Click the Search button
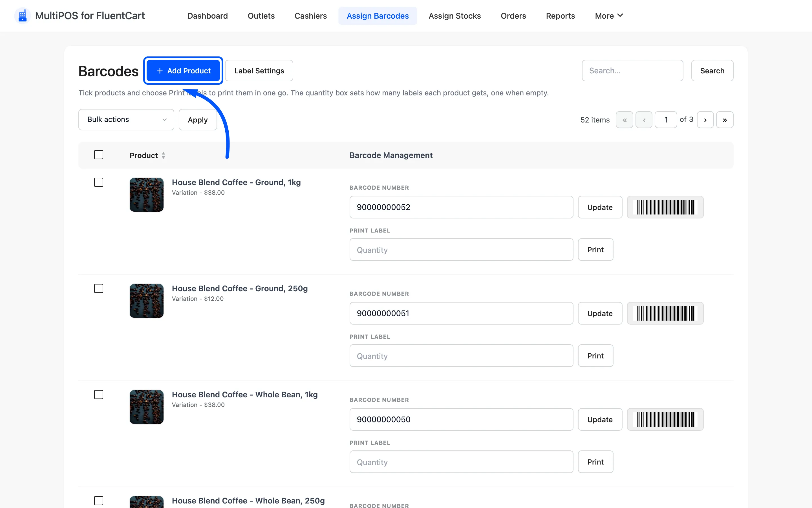This screenshot has height=508, width=812. (712, 71)
